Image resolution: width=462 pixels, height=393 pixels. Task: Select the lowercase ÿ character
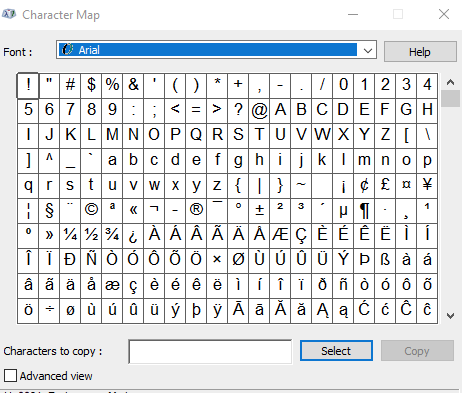tap(217, 311)
